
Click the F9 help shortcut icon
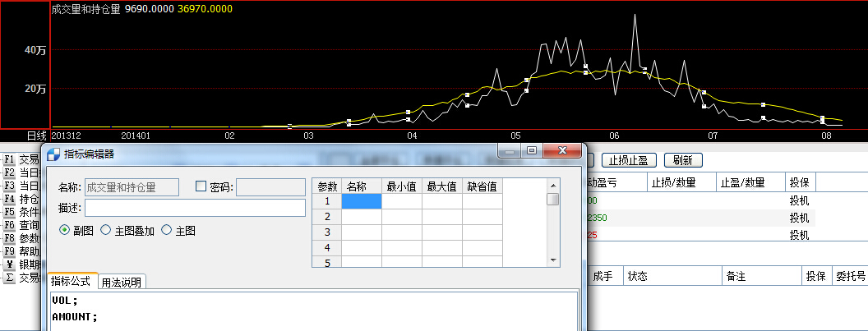pyautogui.click(x=10, y=251)
